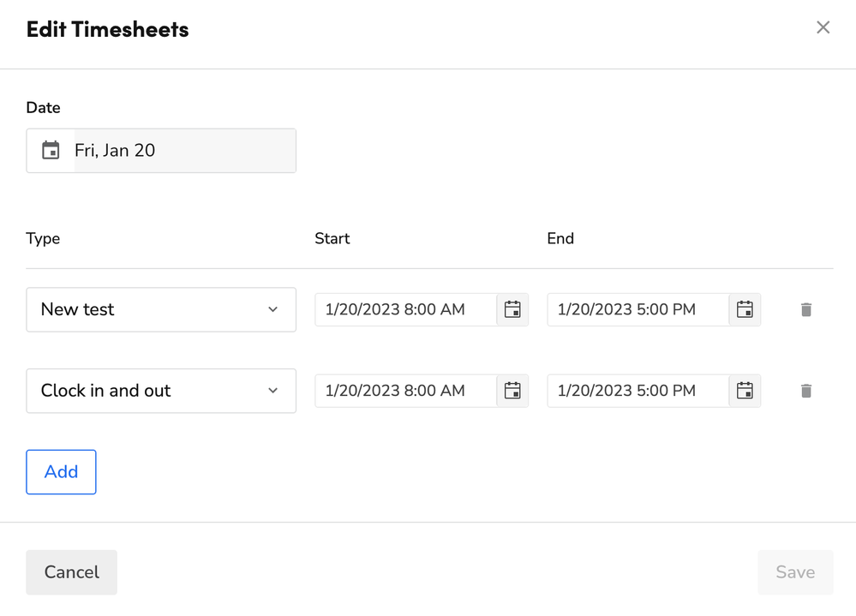Viewport: 856px width, 616px height.
Task: Click the Edit Timesheets dialog title
Action: (x=107, y=28)
